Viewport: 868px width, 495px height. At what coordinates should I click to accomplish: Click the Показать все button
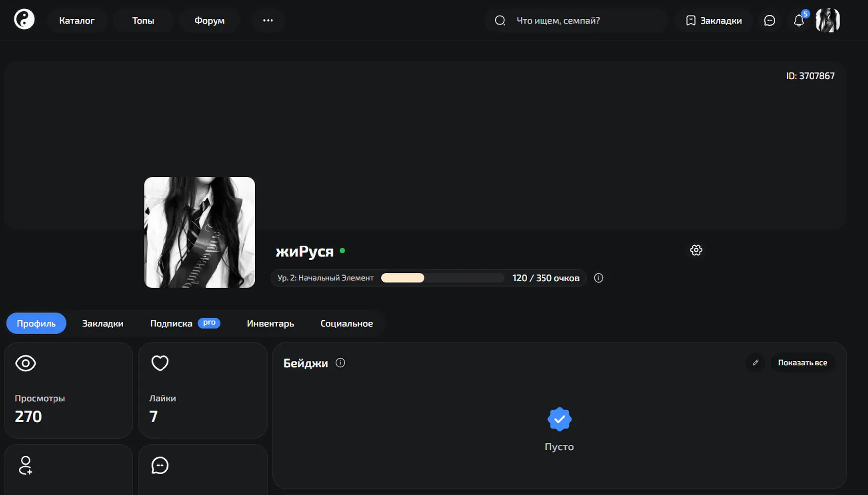point(803,363)
